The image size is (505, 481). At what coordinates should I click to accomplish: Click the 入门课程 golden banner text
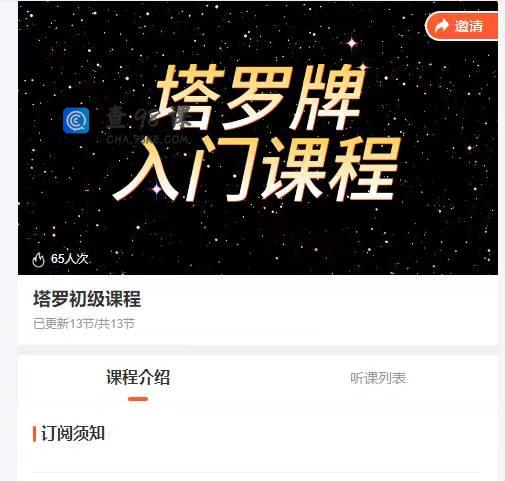coord(257,170)
